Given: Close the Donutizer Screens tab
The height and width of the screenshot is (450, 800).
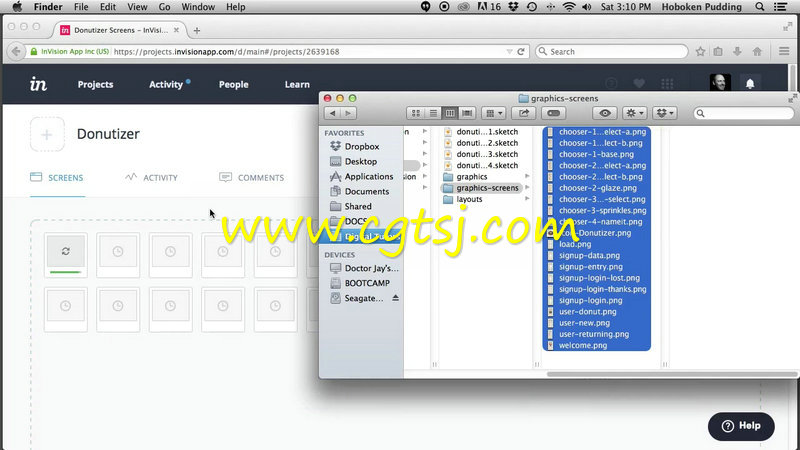Looking at the screenshot, I should (177, 30).
